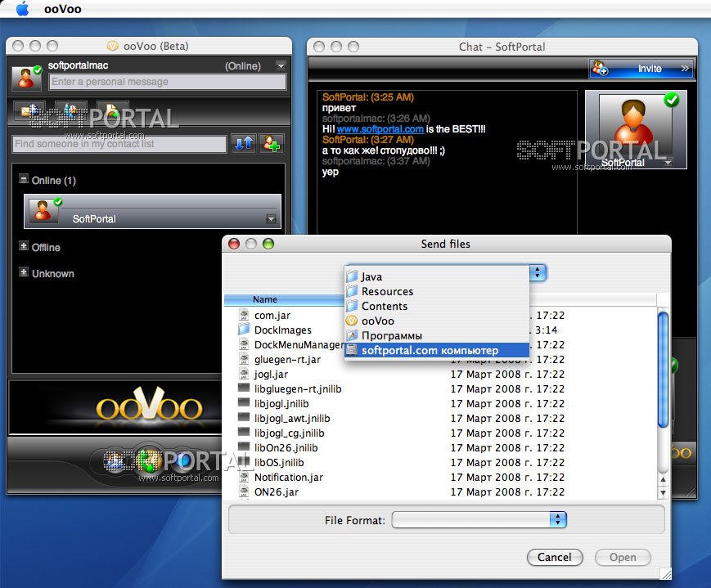Click the Send files dialog zoom button

pos(268,244)
